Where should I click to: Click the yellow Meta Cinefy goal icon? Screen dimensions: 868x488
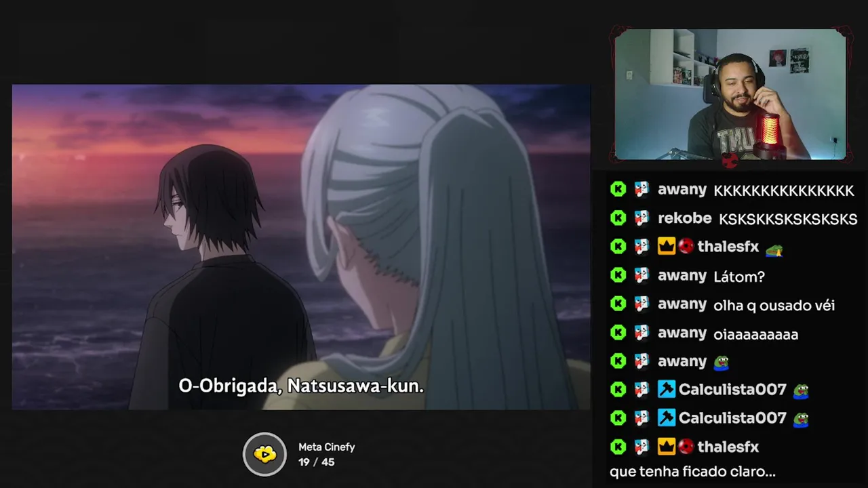(265, 454)
